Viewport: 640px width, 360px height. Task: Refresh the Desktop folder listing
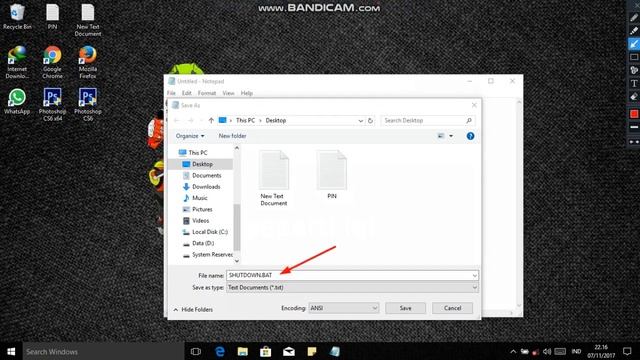370,121
